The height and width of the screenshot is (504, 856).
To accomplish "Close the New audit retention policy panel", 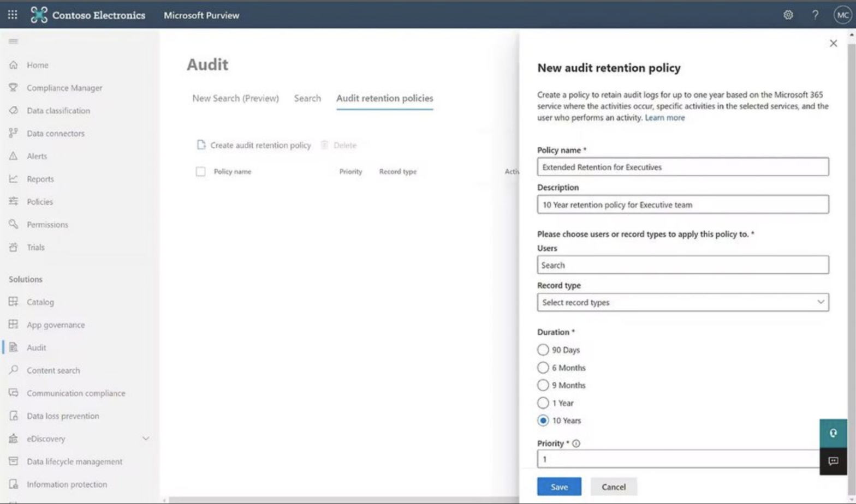I will pos(833,43).
